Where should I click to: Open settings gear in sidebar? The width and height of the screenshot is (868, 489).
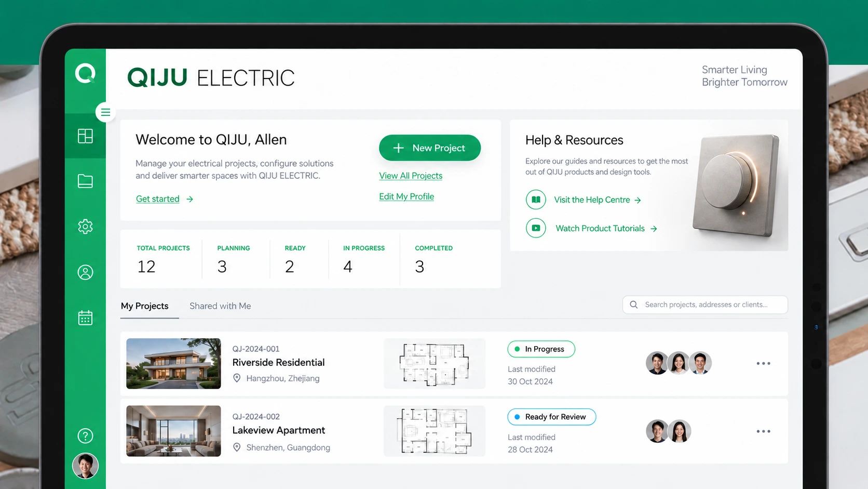tap(85, 227)
